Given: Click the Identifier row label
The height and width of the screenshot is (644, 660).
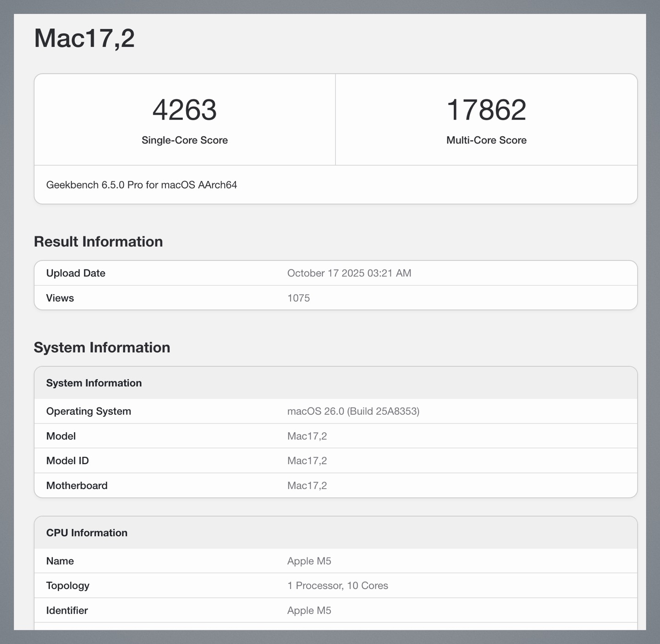Looking at the screenshot, I should point(67,611).
